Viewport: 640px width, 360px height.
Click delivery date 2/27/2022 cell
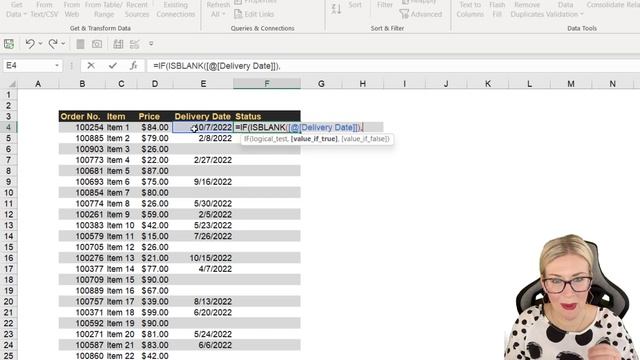203,160
